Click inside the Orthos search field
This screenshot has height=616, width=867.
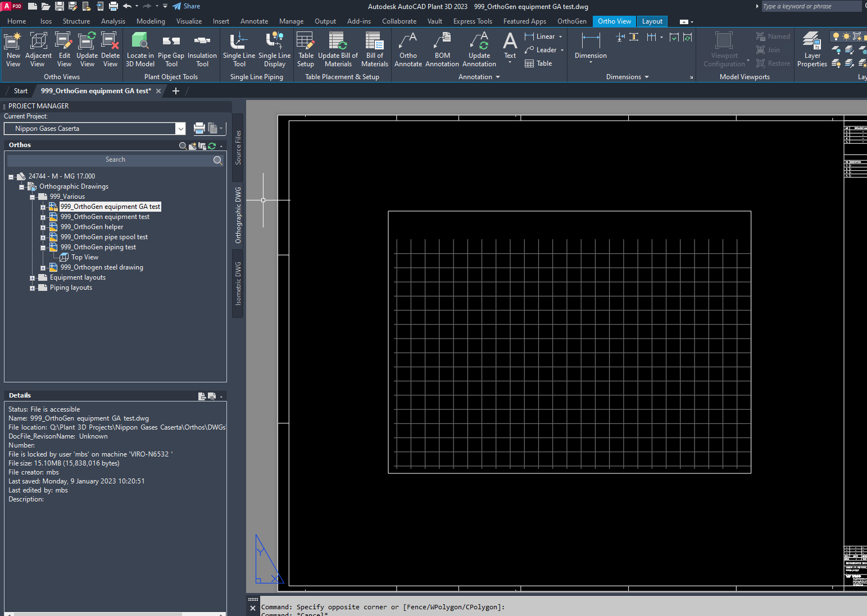click(115, 159)
